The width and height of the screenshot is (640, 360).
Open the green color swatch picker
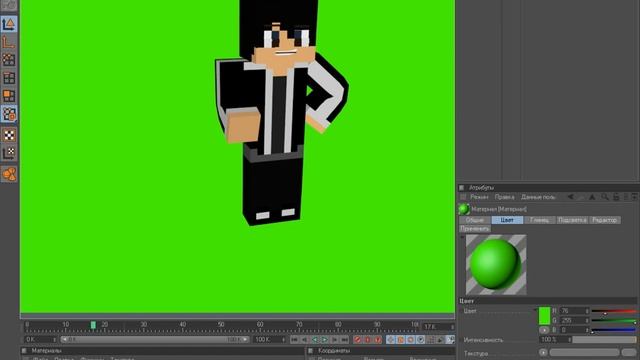(544, 316)
